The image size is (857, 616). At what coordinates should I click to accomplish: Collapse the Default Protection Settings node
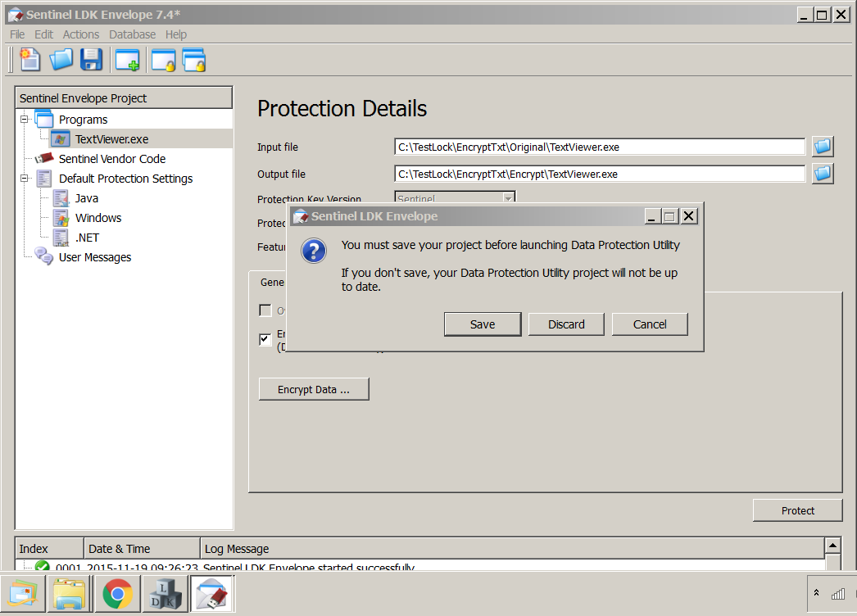pyautogui.click(x=22, y=178)
